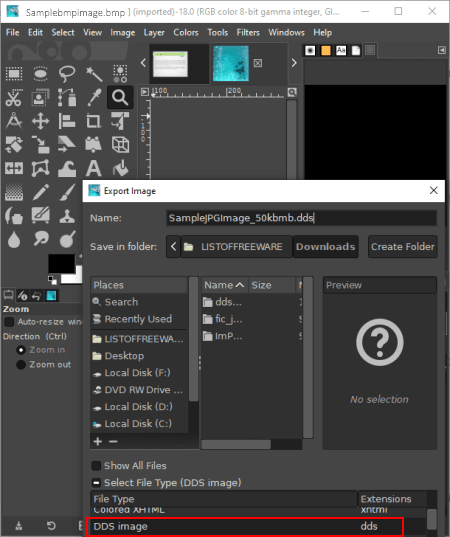Sort files by the Name column
450x537 pixels.
[x=224, y=285]
